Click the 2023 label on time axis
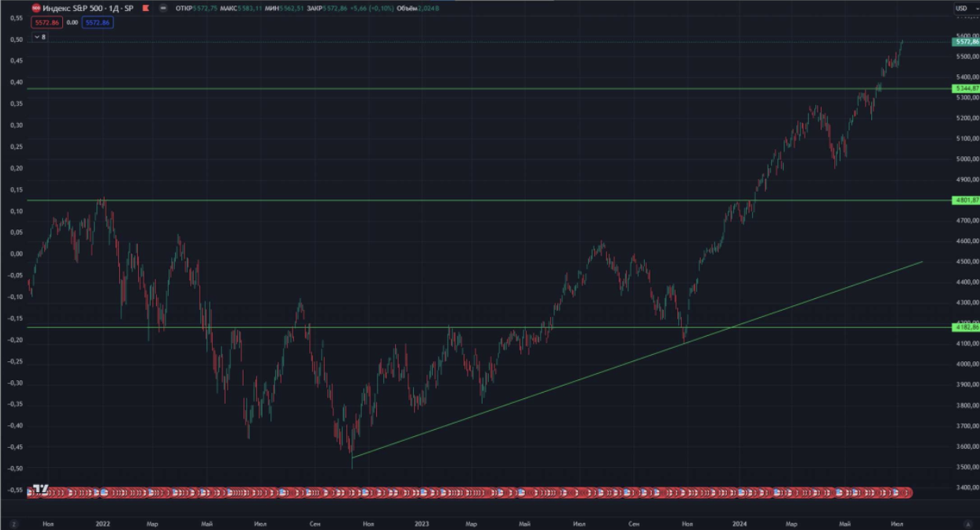Viewport: 980px width, 530px height. pos(422,524)
